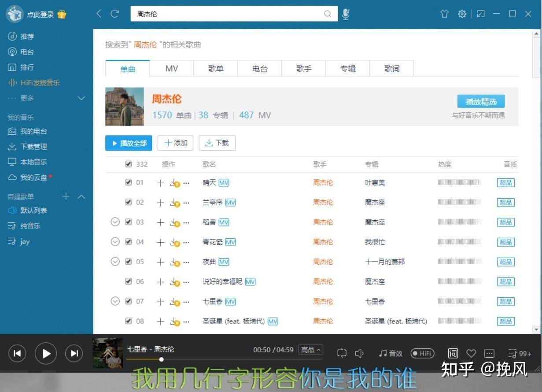Click the 播放全部 button
Image resolution: width=542 pixels, height=392 pixels.
[129, 143]
